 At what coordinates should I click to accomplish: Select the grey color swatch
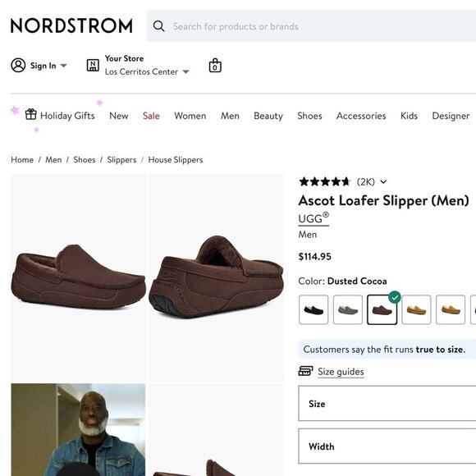coord(348,309)
